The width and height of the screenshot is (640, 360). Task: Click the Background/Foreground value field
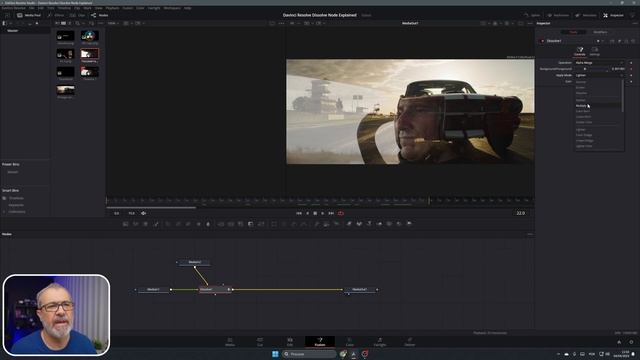(618, 69)
